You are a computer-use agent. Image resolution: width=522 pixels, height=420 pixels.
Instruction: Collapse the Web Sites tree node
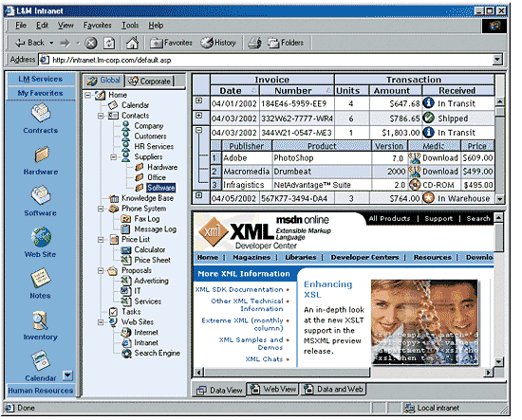[101, 322]
